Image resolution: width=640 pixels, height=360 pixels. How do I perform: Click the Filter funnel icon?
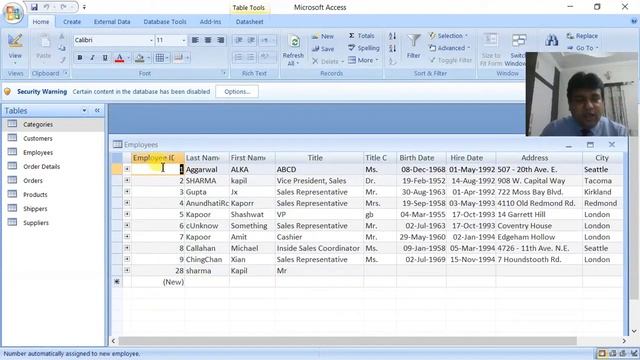pos(413,40)
